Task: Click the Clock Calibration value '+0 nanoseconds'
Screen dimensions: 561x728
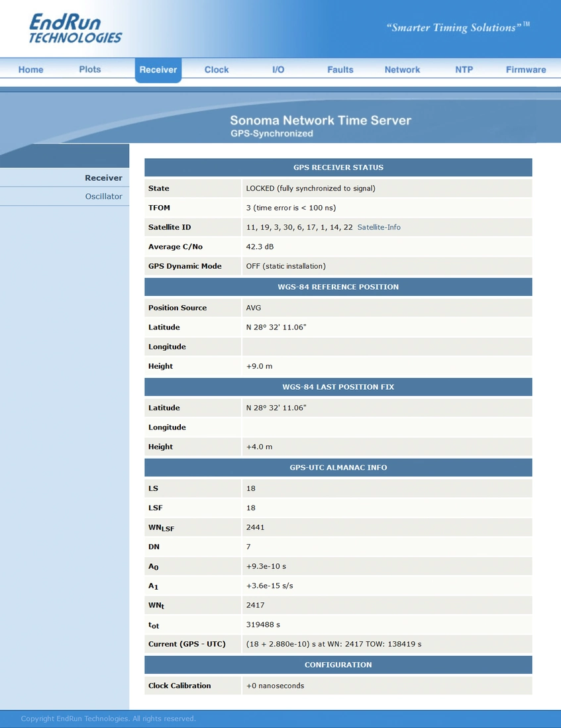Action: tap(275, 686)
